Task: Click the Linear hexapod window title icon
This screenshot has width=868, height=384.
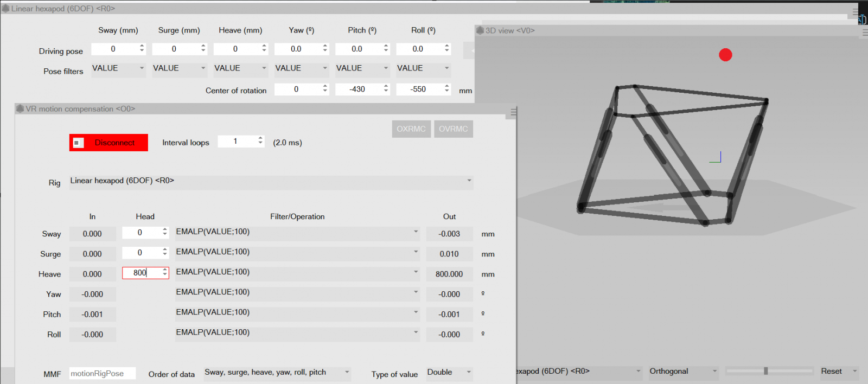Action: coord(5,9)
